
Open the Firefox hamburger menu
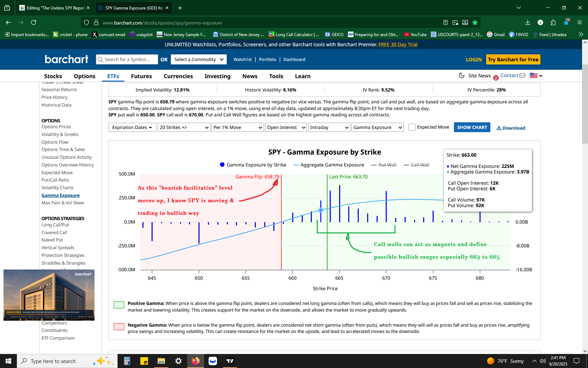click(580, 22)
